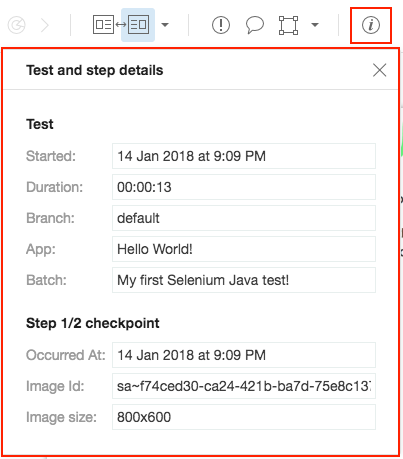Open the remarks speech bubble icon
The image size is (403, 459).
coord(255,25)
